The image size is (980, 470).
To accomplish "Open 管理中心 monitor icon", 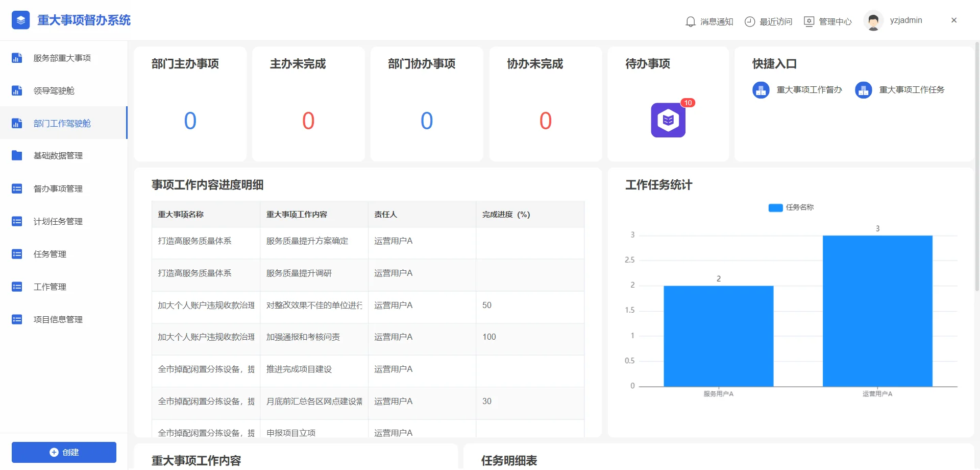I will click(809, 21).
